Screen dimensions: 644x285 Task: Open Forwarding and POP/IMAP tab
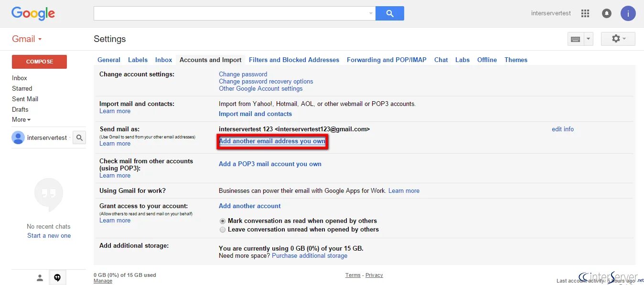tap(386, 60)
